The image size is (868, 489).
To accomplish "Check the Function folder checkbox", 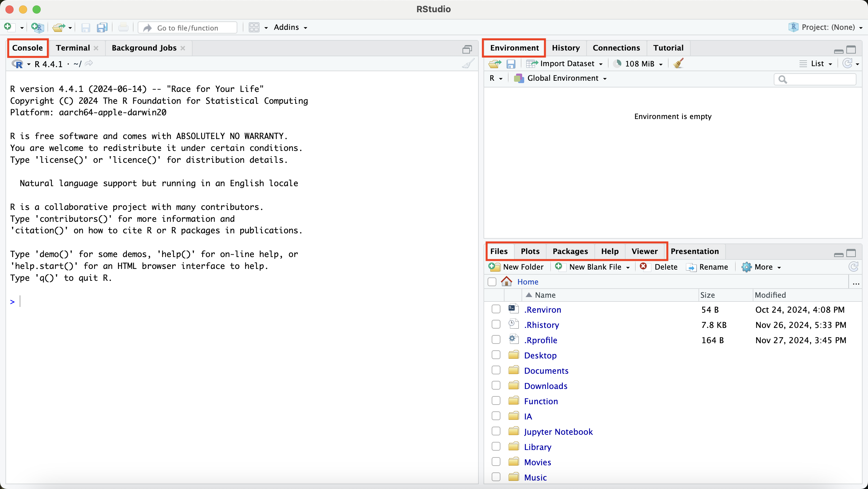I will [496, 400].
